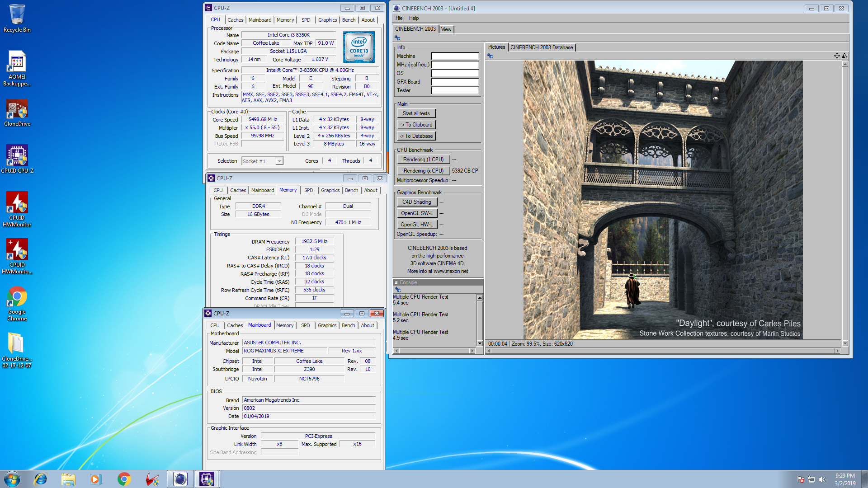Screen dimensions: 868x488
Task: Click into the Tester input field
Action: (x=455, y=90)
